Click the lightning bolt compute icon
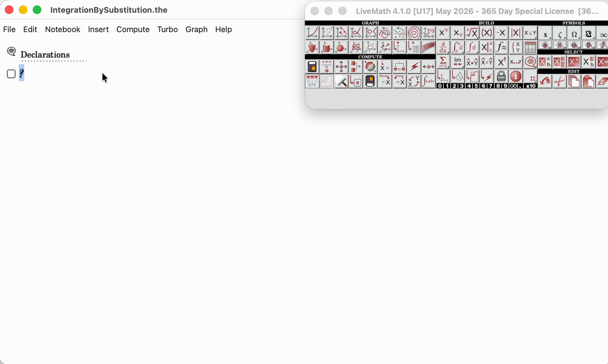608x364 pixels. 414,67
